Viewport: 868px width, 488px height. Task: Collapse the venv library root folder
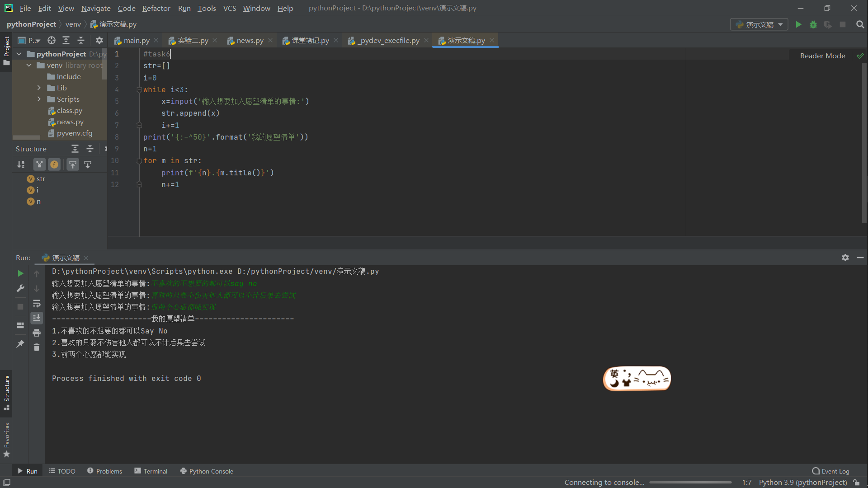point(29,65)
